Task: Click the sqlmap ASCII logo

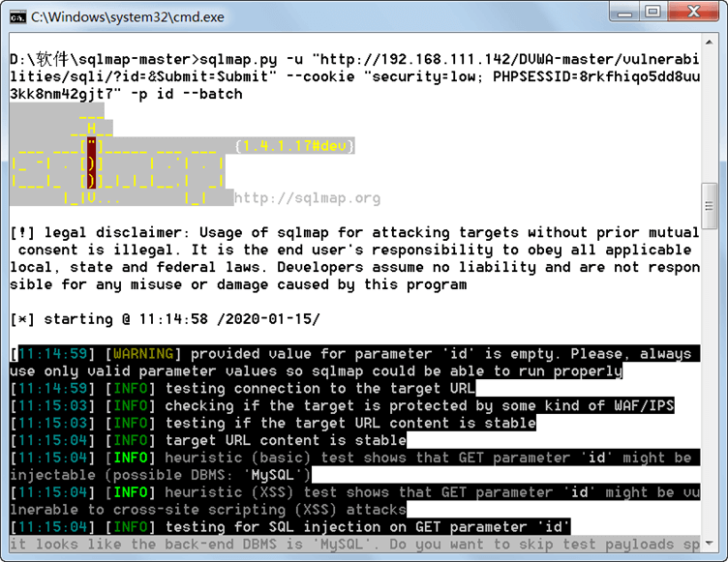Action: [122, 156]
